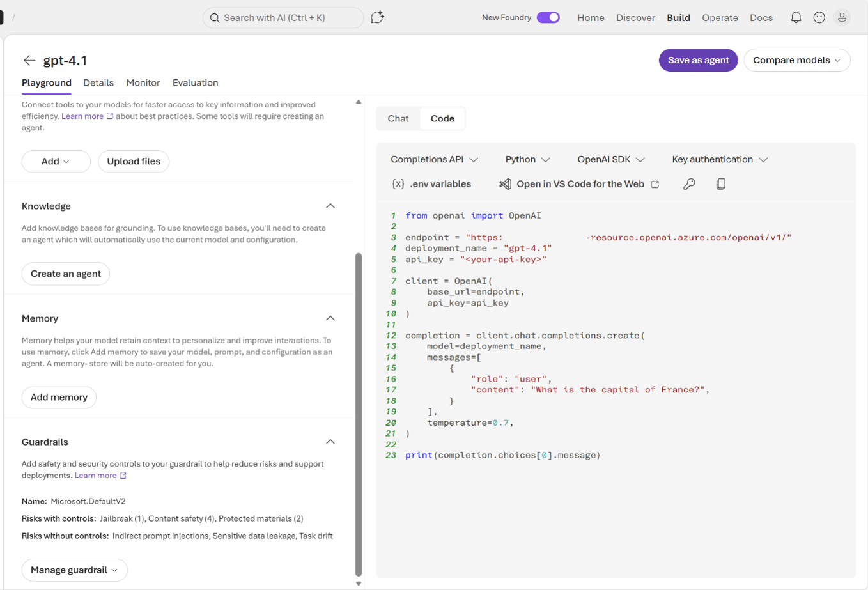Click the Upload files button
This screenshot has width=868, height=590.
pos(134,161)
